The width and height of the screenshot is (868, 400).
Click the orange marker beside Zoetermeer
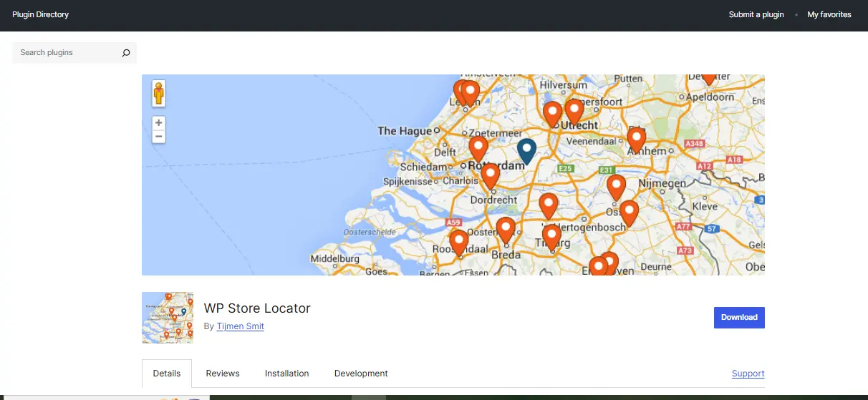pos(478,148)
